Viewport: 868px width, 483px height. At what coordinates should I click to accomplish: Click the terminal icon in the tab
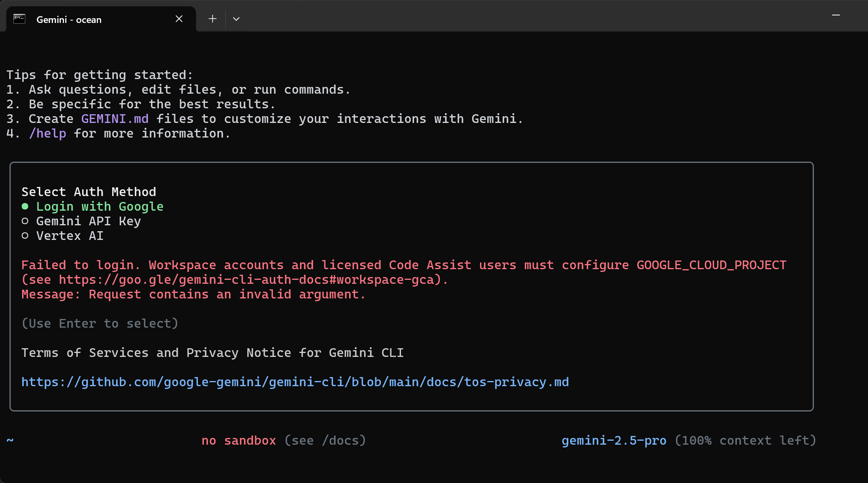[19, 19]
